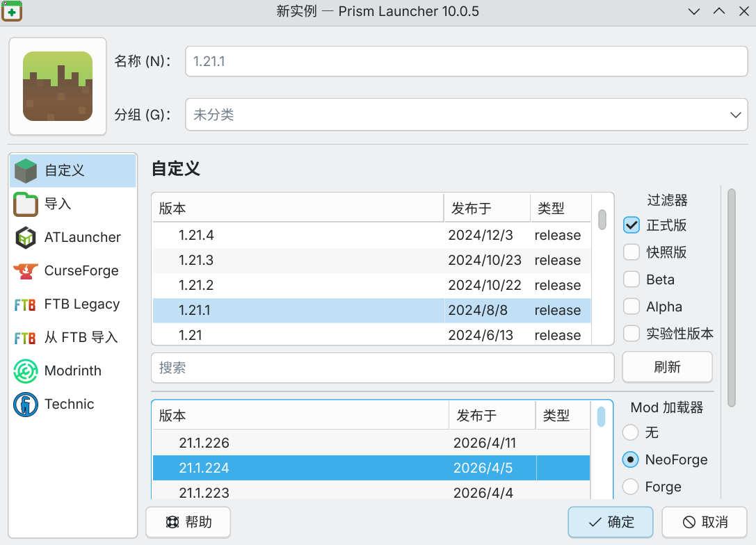Click the 搜索 search field
The image size is (756, 545).
click(x=383, y=368)
